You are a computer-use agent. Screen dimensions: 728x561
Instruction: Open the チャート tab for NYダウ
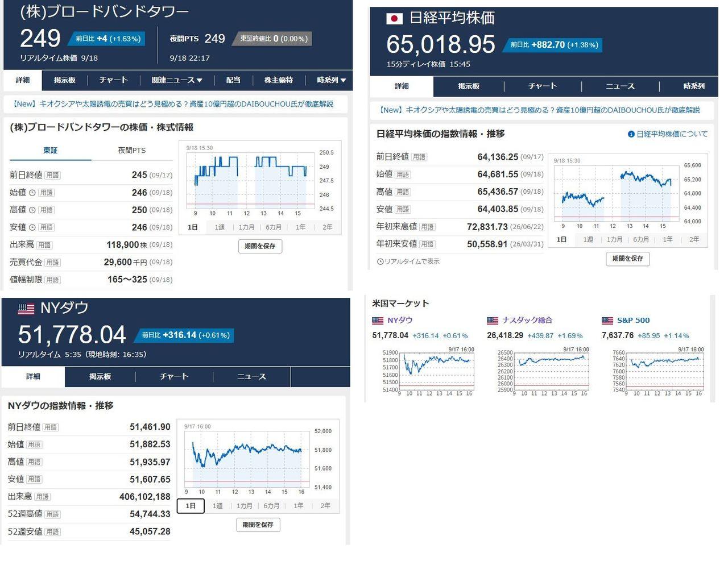pyautogui.click(x=174, y=377)
